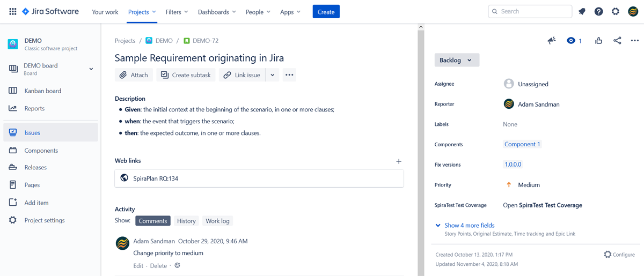Click the give feedback megaphone icon
Screen dimensions: 644x276
[x=551, y=41]
